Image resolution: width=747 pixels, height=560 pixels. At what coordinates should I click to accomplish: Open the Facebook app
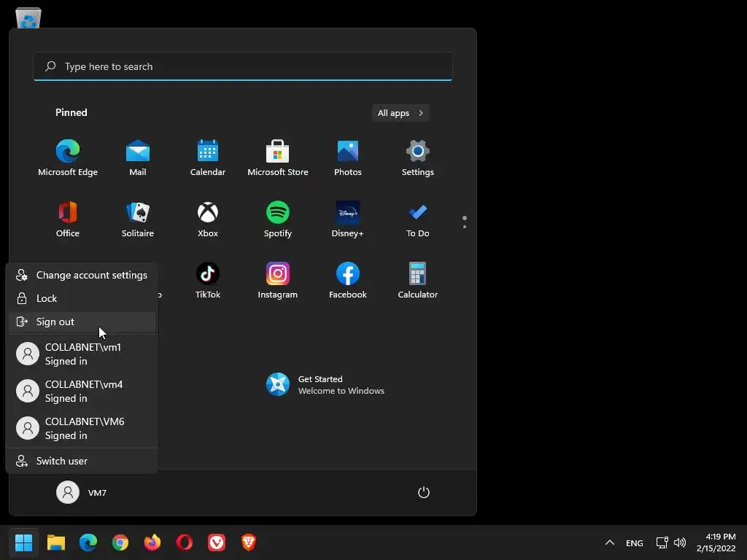[348, 281]
